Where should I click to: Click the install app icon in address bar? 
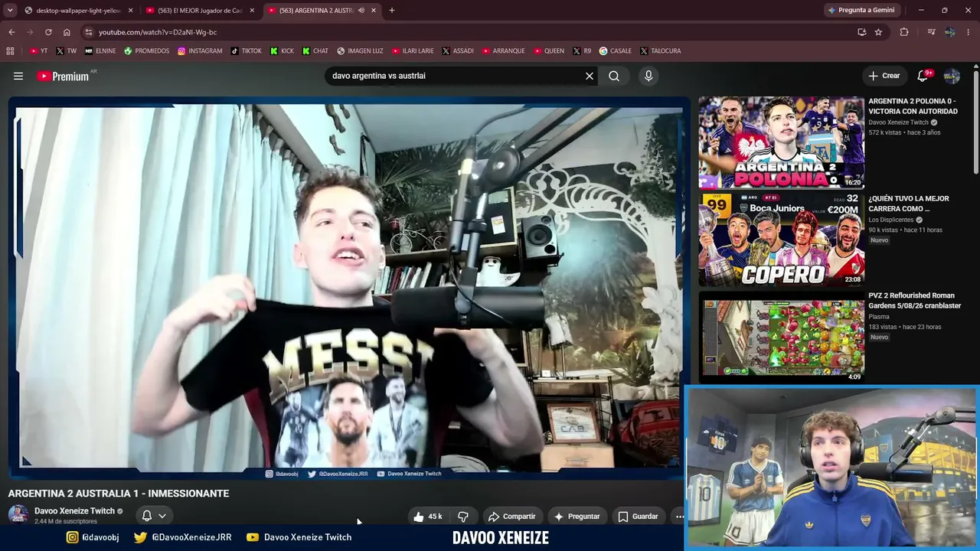[x=862, y=32]
